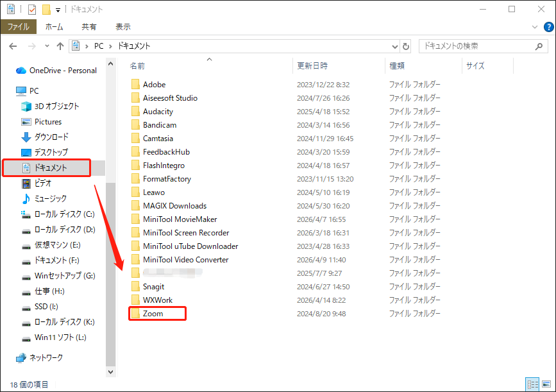Switch to the ホーム tab

[x=54, y=26]
